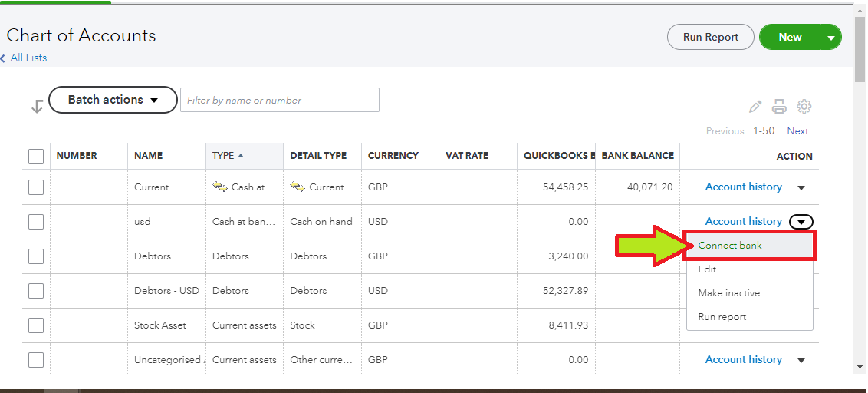Choose Run report in the action menu
Viewport: 868px width, 393px height.
coord(722,317)
